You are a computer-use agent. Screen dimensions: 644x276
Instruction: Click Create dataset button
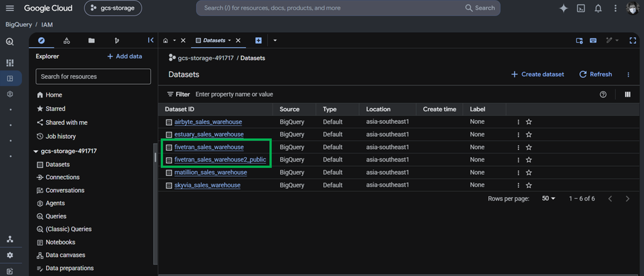[537, 74]
